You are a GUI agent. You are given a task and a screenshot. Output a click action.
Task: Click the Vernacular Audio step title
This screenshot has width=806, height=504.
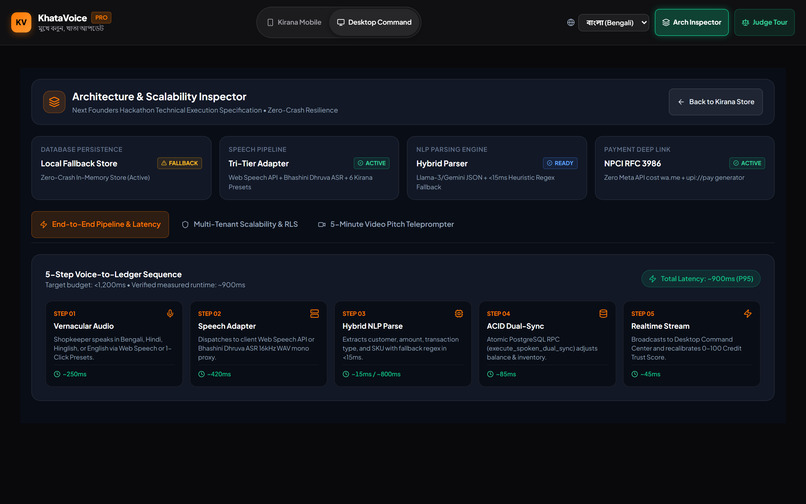[x=84, y=326]
